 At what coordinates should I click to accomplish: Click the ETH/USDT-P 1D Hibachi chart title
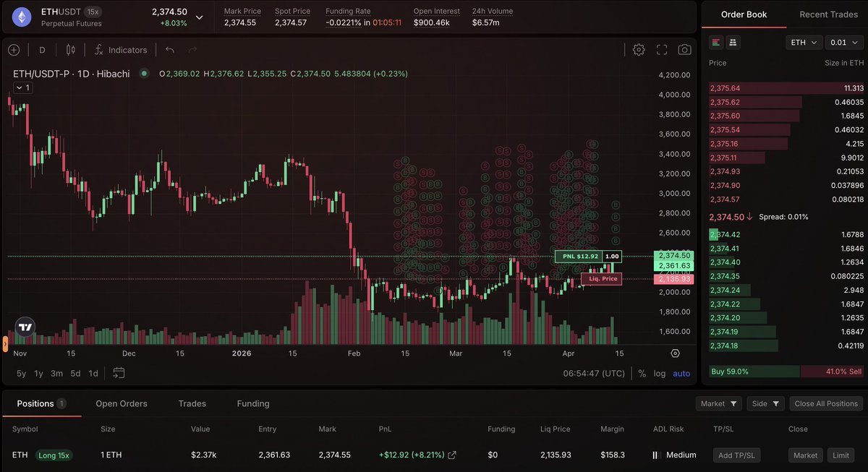pyautogui.click(x=72, y=74)
